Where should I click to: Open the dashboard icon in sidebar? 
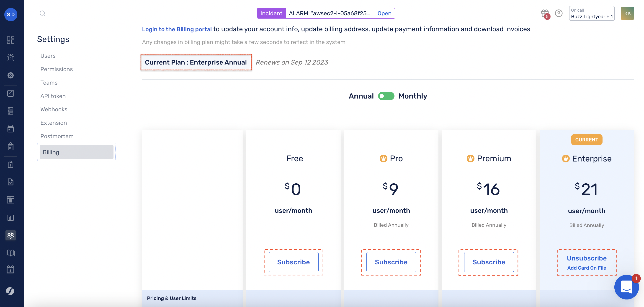tap(10, 40)
